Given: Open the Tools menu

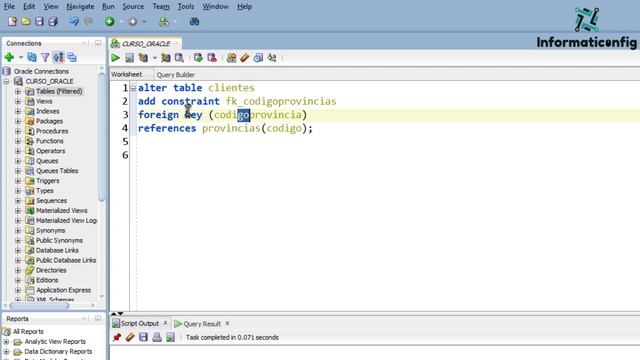Looking at the screenshot, I should 186,7.
